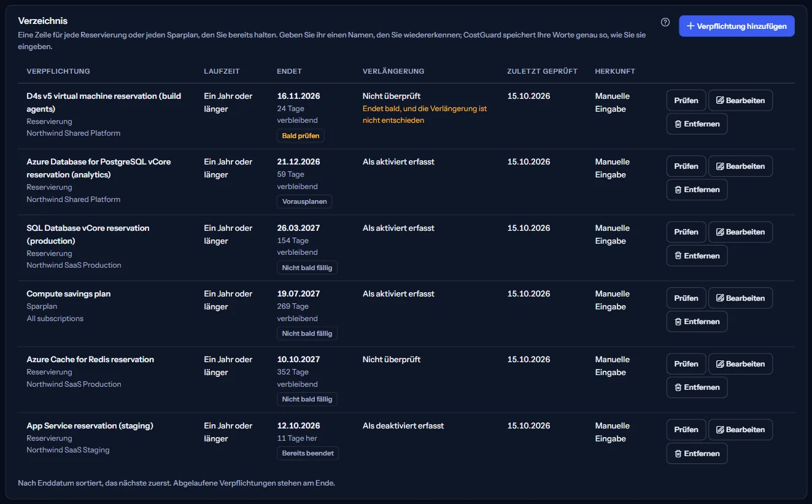Select the Laufzeit column header

(222, 71)
